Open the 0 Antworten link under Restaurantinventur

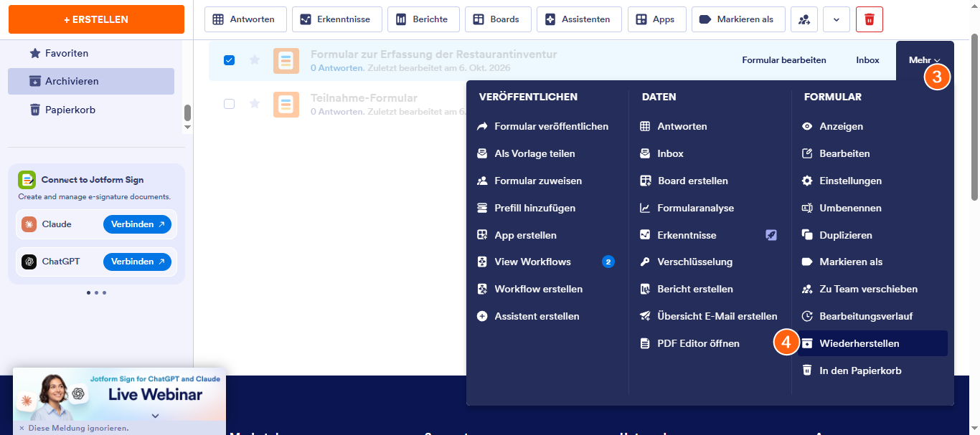tap(336, 68)
